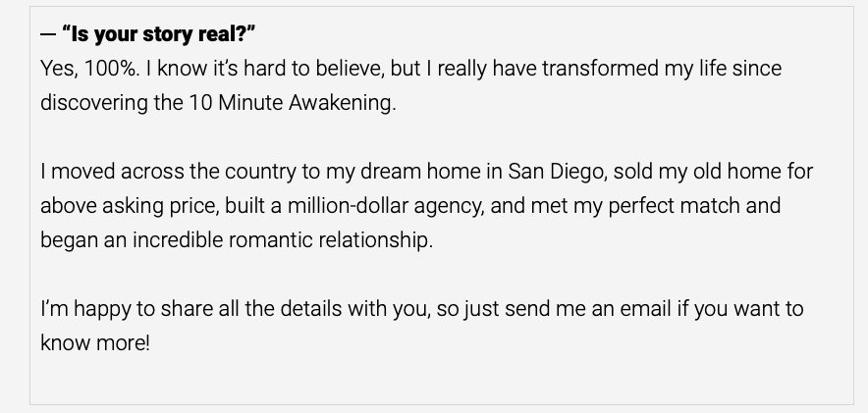Click the word "discovering"
The height and width of the screenshot is (413, 868).
pyautogui.click(x=93, y=103)
